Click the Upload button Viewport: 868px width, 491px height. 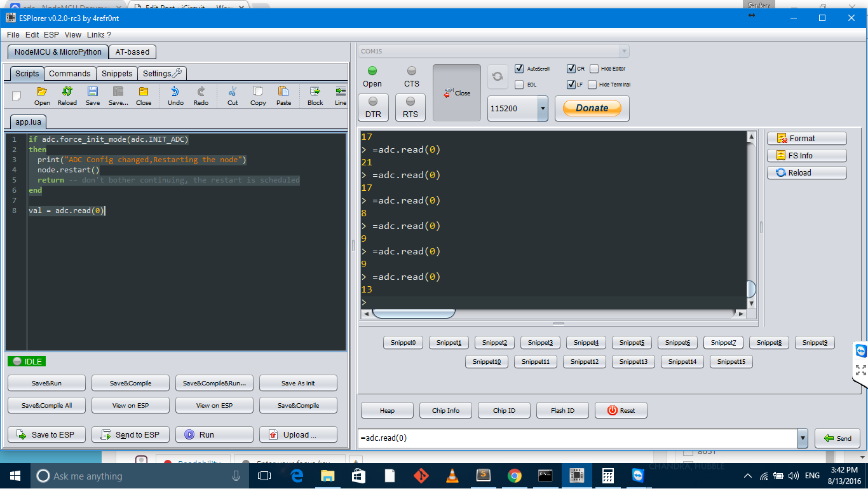pos(298,434)
